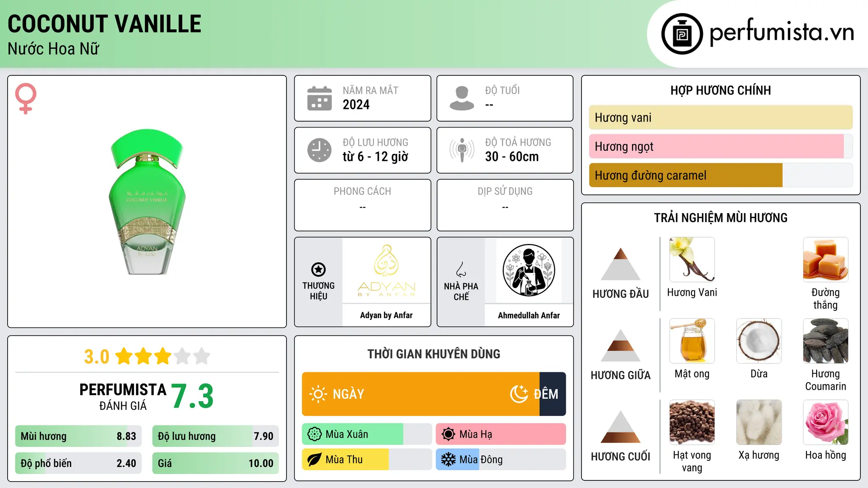
Task: Click the last grey rating star
Action: pyautogui.click(x=202, y=356)
